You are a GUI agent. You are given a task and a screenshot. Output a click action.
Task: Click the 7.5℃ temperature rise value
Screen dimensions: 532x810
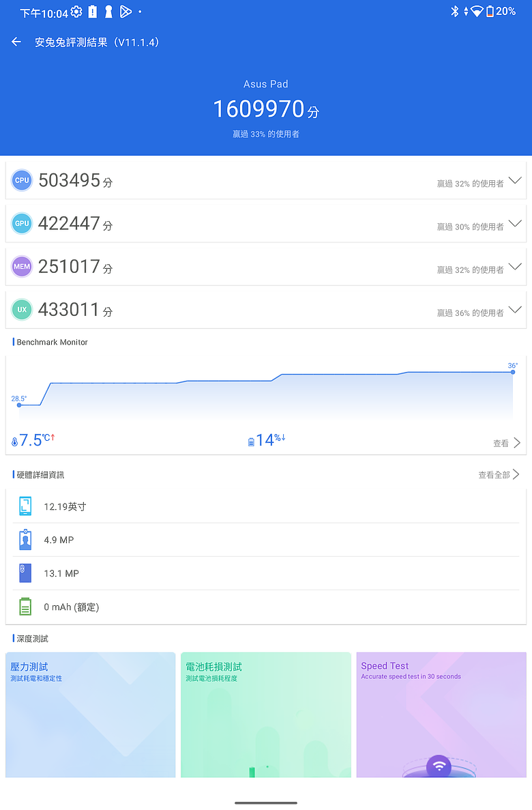pos(36,440)
